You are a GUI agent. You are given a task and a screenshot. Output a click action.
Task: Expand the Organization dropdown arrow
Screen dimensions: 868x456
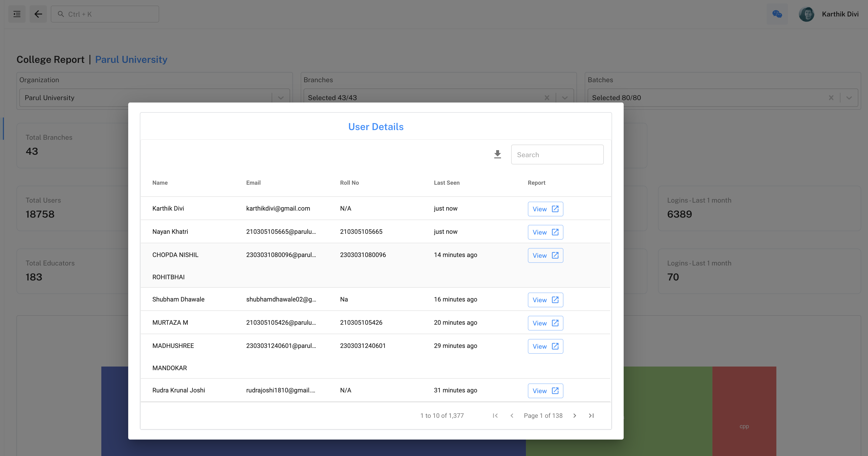[x=281, y=98]
